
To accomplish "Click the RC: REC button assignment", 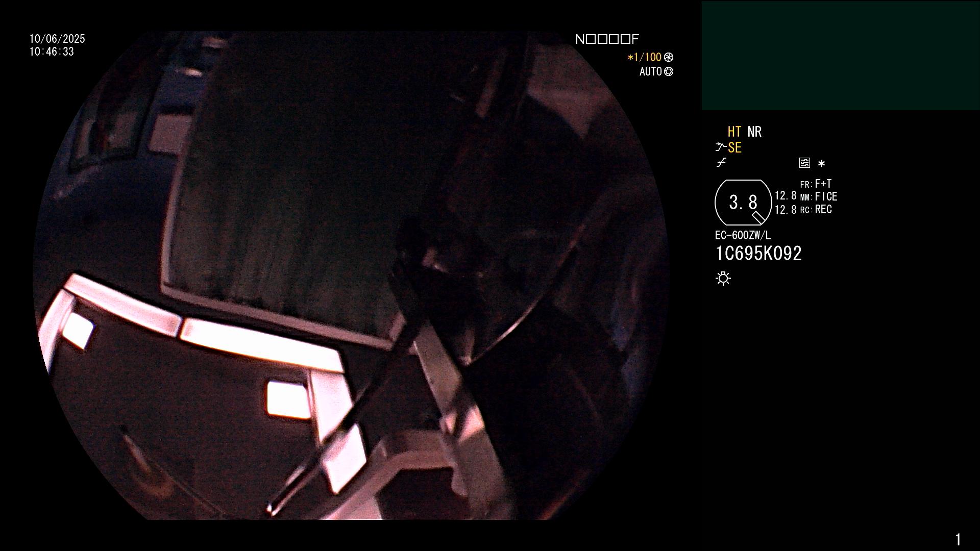I will [816, 209].
